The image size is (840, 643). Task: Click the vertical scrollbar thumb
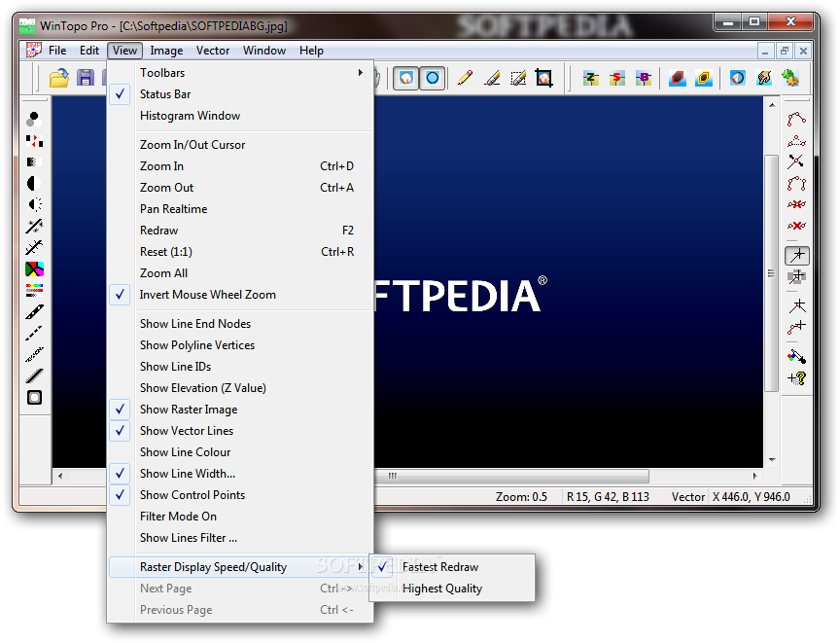[x=771, y=273]
